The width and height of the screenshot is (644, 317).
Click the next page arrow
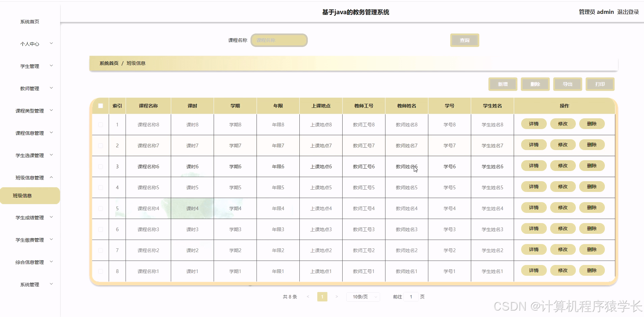[x=337, y=296]
